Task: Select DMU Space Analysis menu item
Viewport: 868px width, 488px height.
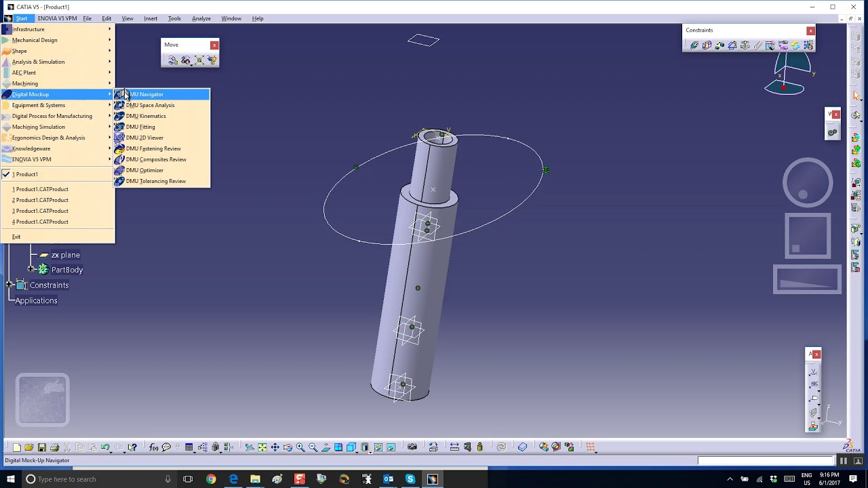Action: (162, 105)
